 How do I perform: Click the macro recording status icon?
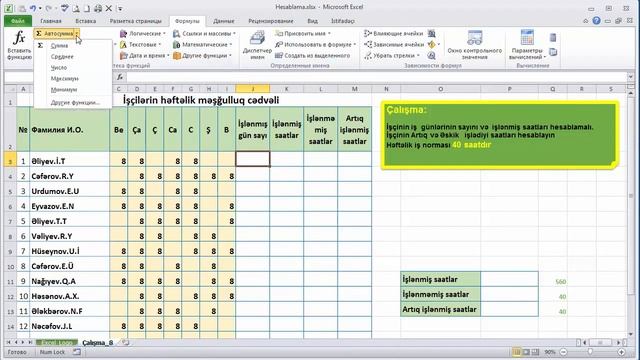(x=77, y=351)
